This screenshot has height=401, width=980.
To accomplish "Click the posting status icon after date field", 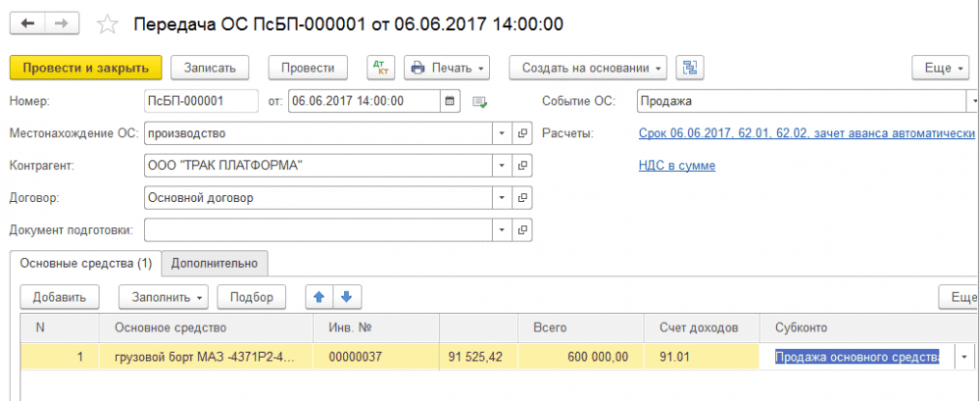I will 479,101.
